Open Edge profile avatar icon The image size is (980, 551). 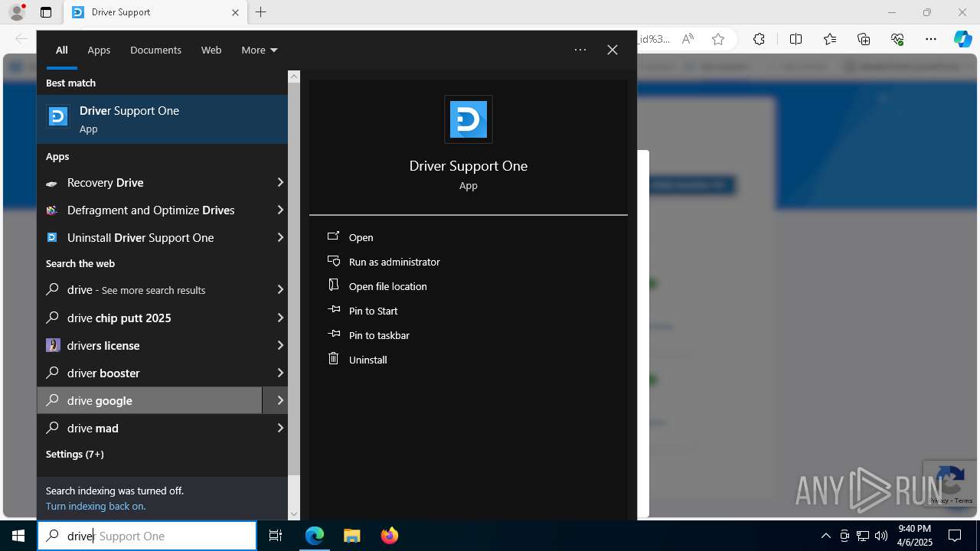click(17, 12)
